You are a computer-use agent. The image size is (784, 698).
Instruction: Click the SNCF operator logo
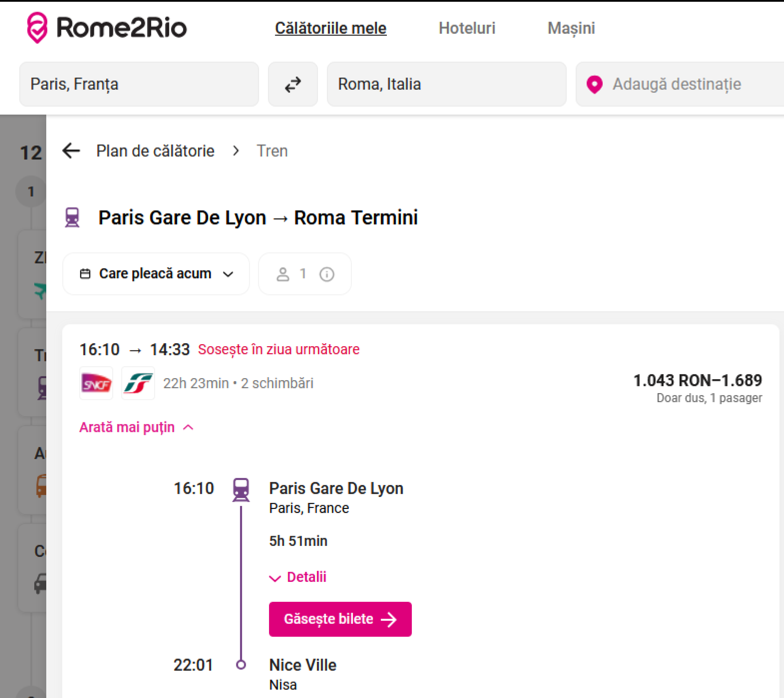pyautogui.click(x=96, y=383)
